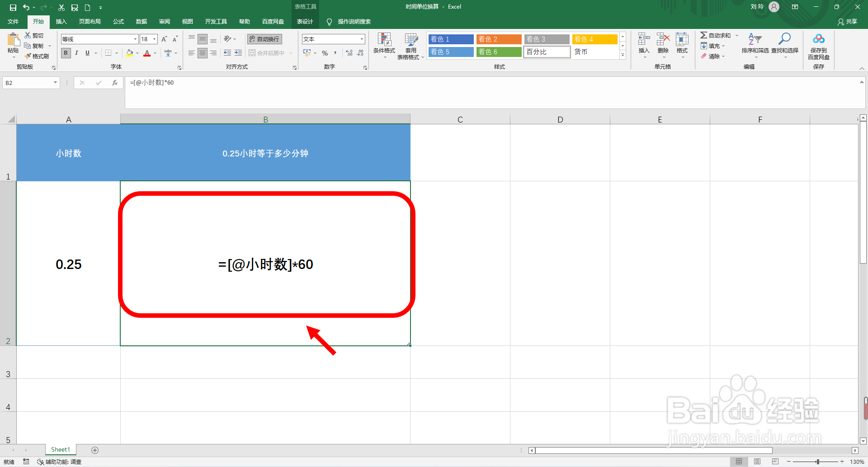This screenshot has width=868, height=467.
Task: Increase decimal places icon
Action: (349, 53)
